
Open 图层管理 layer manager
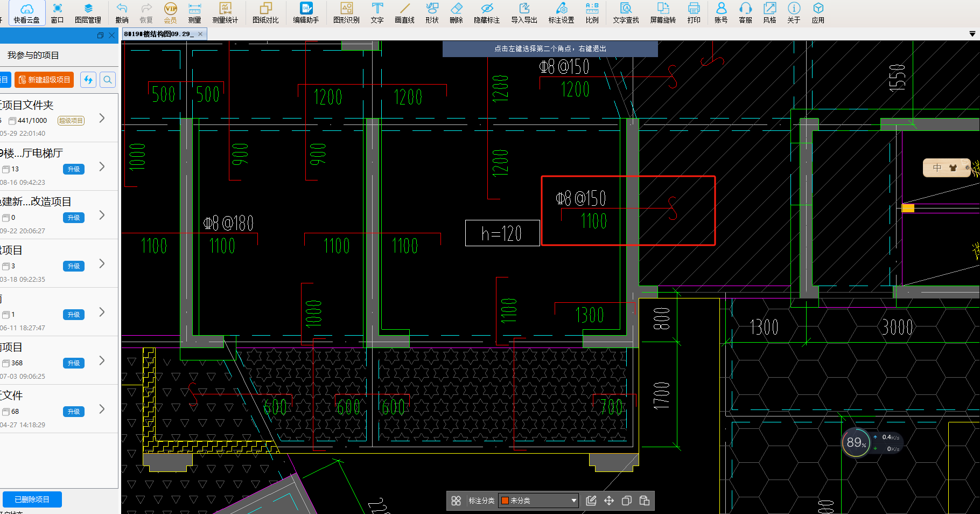(x=88, y=13)
